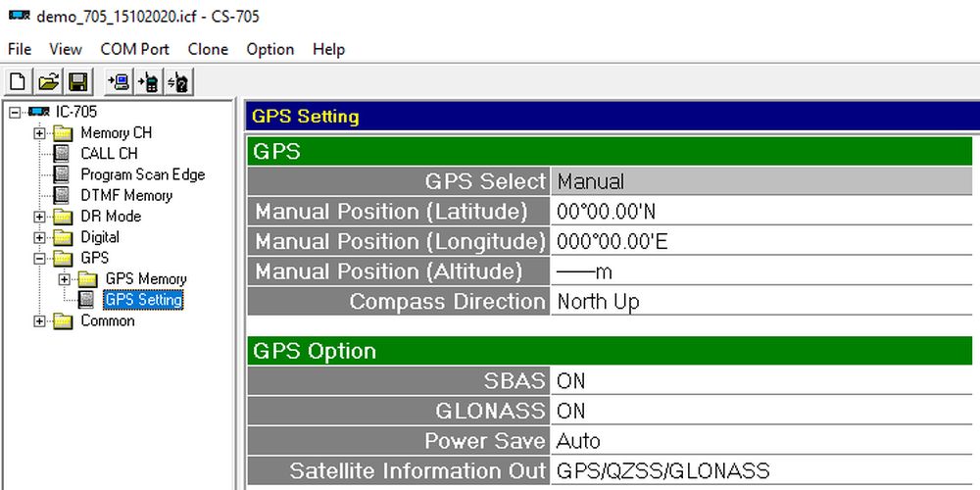This screenshot has width=980, height=490.
Task: Click the green GPS Option section header
Action: pyautogui.click(x=610, y=351)
